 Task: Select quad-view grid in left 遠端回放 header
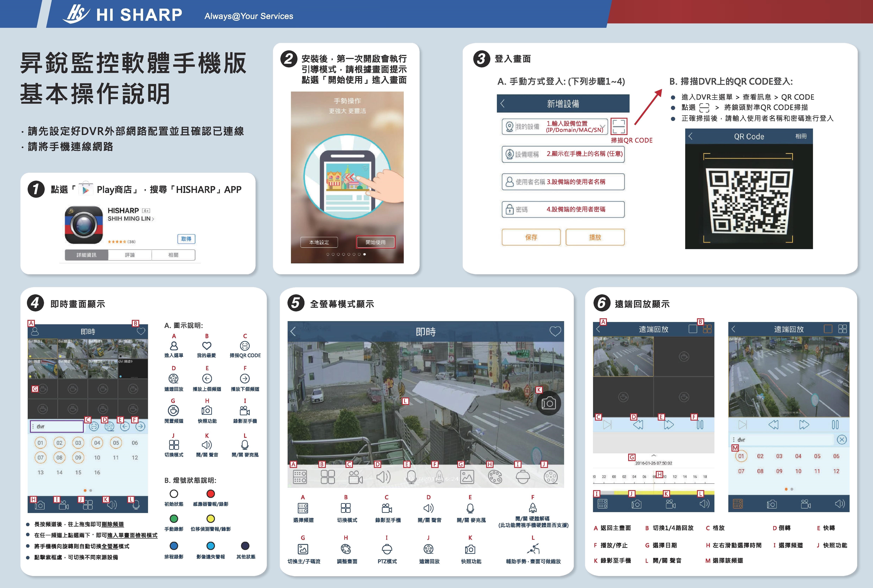[707, 329]
